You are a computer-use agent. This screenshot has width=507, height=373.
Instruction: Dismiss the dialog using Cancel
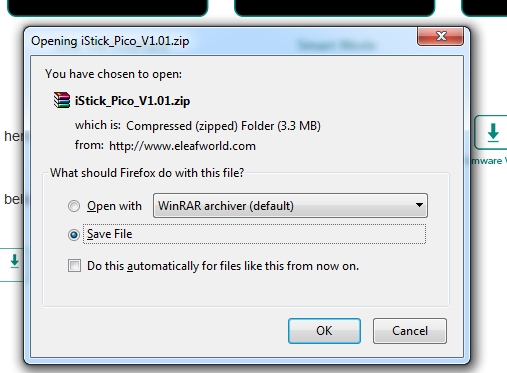(410, 331)
